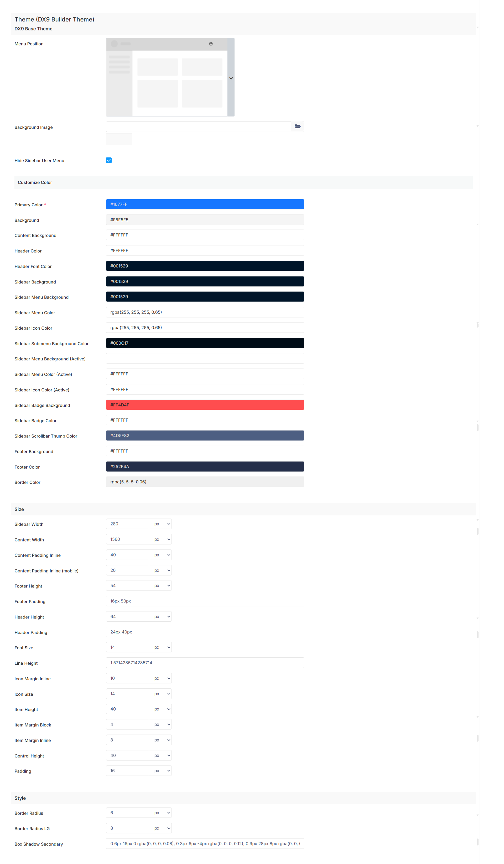Change the Font Size unit selector
The height and width of the screenshot is (864, 504).
pyautogui.click(x=160, y=647)
